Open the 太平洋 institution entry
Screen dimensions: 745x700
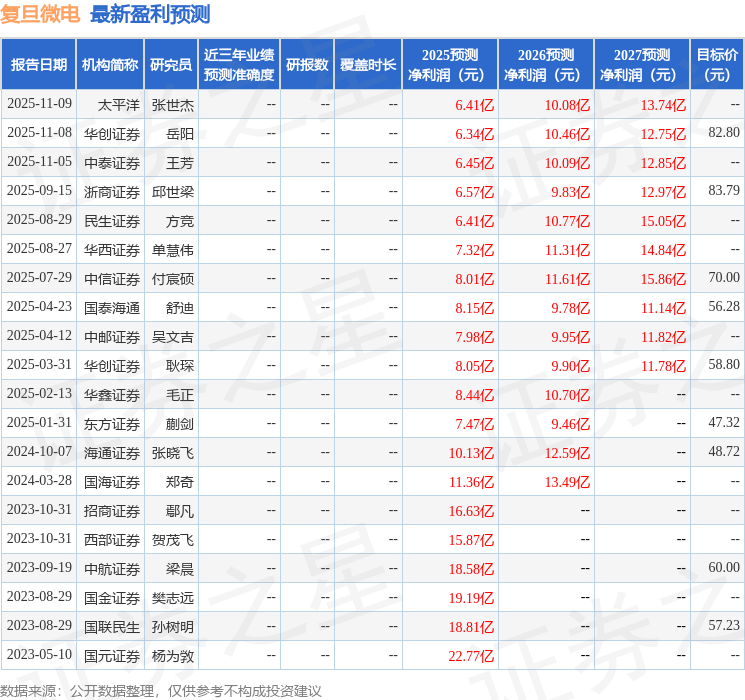tap(118, 104)
